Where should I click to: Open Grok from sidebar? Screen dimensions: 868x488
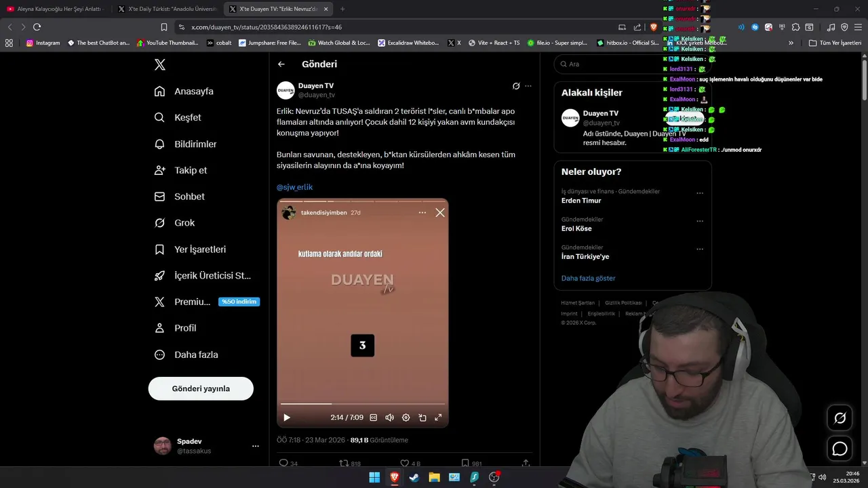[x=175, y=223]
